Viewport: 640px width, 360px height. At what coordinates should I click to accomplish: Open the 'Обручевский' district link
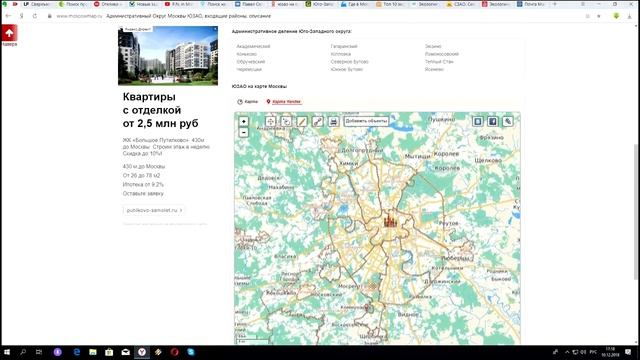coord(251,62)
